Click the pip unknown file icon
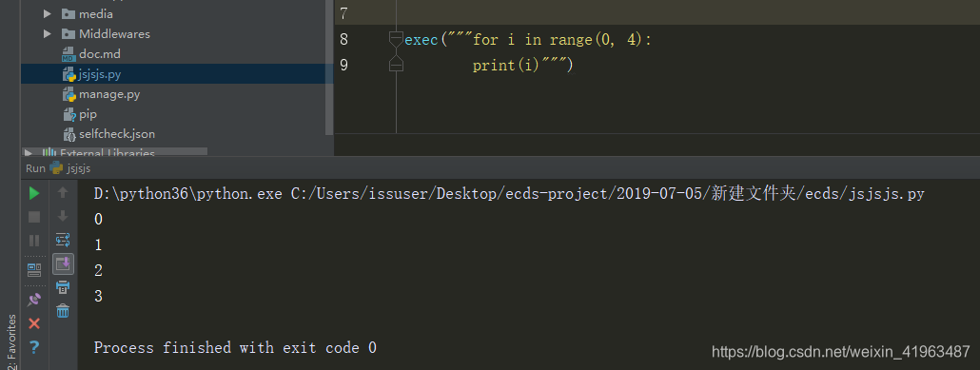Viewport: 980px width, 370px height. click(69, 114)
